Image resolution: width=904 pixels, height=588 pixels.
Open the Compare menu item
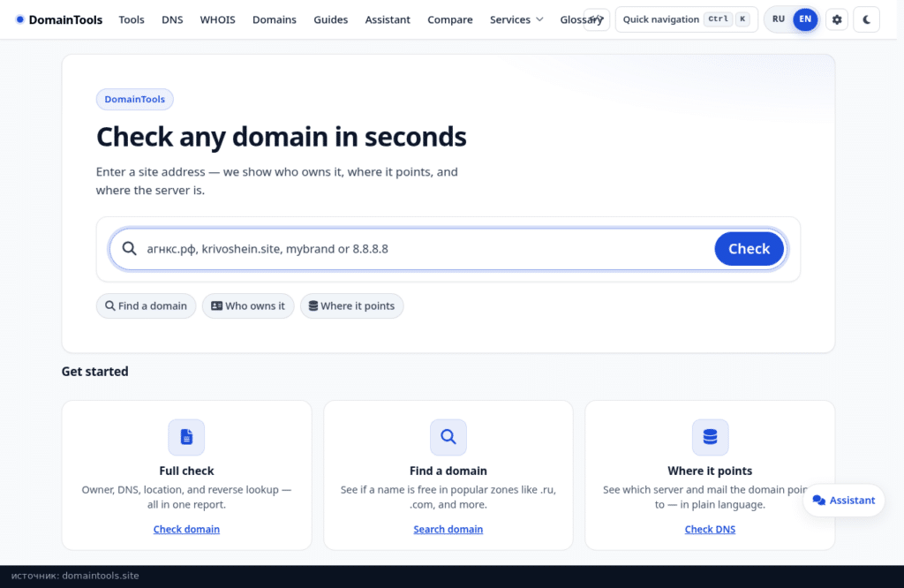point(449,19)
